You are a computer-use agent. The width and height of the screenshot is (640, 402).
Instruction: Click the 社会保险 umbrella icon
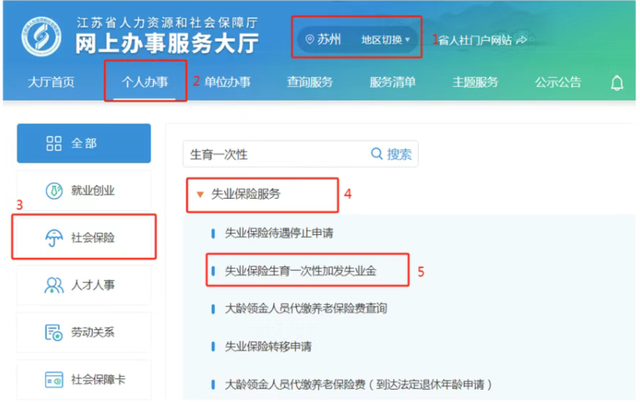pyautogui.click(x=52, y=238)
